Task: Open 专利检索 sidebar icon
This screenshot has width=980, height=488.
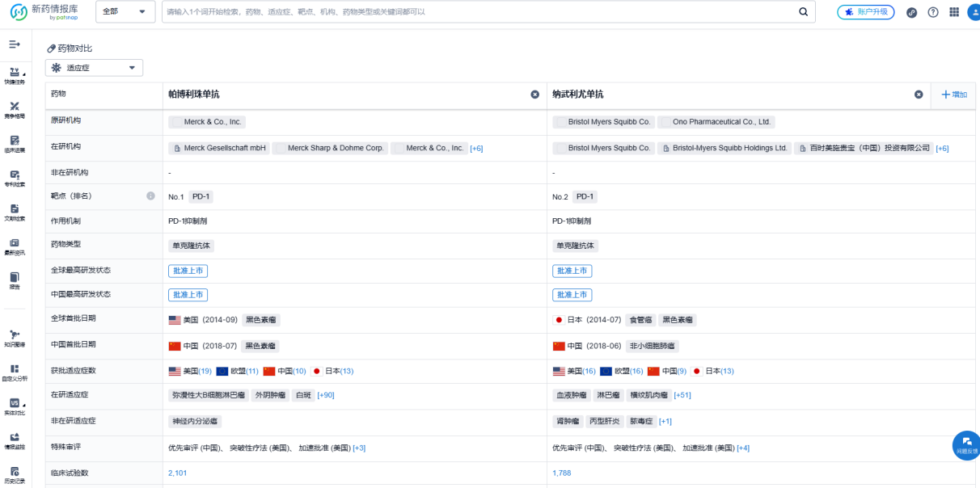Action: (x=15, y=177)
